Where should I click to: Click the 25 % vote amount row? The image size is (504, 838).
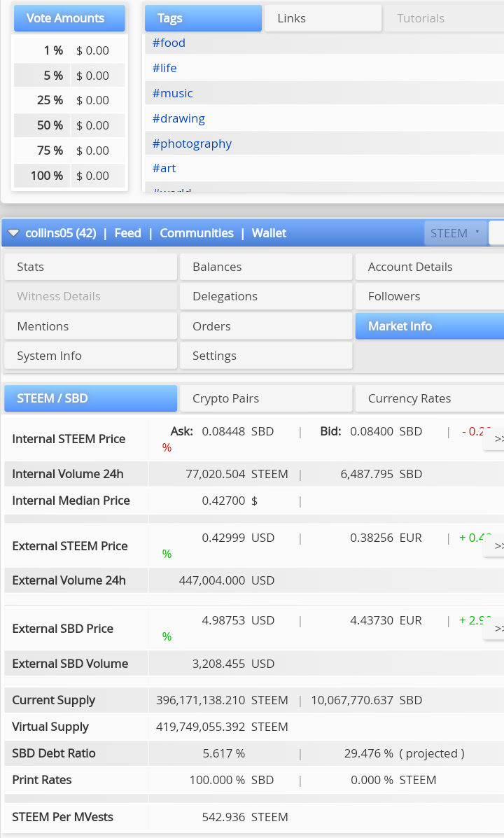69,100
